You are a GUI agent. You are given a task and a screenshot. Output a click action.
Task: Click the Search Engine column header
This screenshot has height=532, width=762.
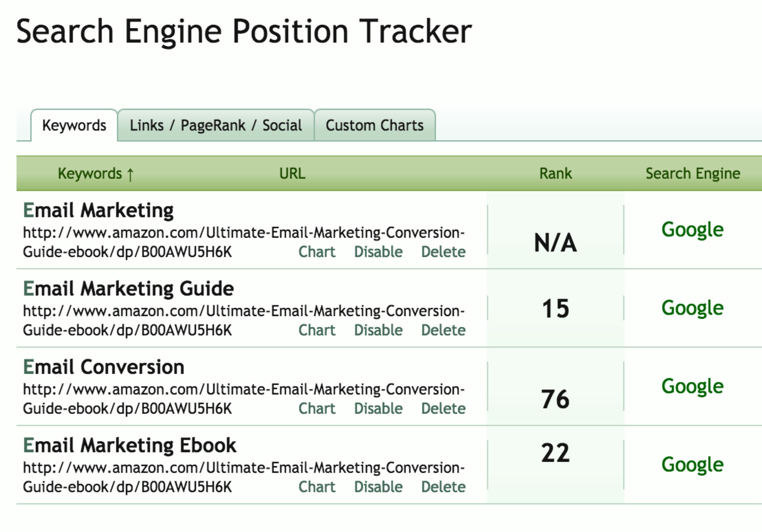point(693,174)
